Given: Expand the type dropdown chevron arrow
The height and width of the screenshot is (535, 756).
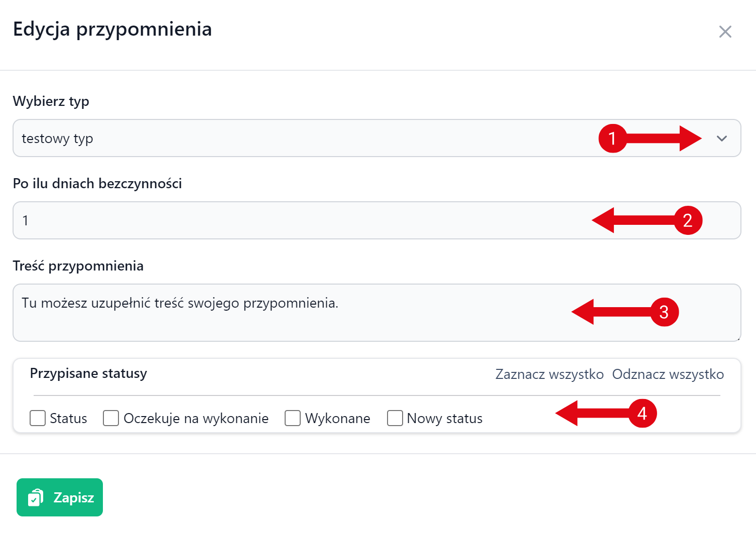Looking at the screenshot, I should (x=722, y=139).
